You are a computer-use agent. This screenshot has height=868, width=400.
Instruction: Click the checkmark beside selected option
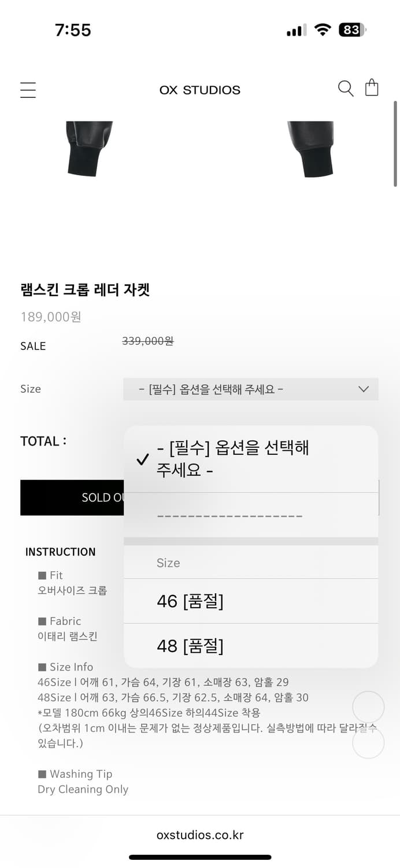tap(142, 459)
